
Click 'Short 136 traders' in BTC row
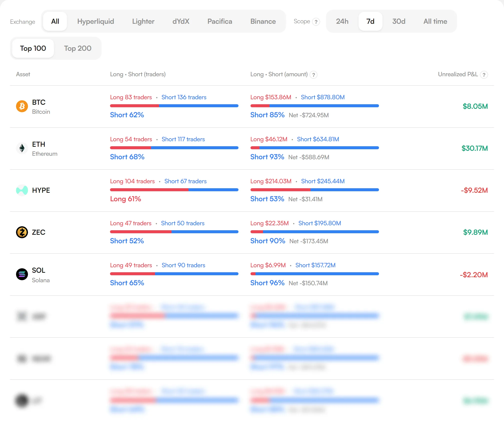184,97
